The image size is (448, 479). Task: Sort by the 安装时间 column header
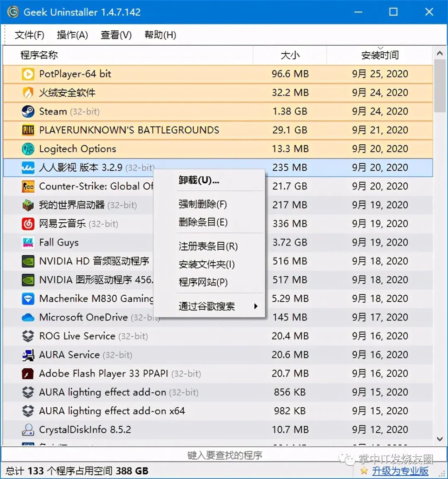point(380,55)
